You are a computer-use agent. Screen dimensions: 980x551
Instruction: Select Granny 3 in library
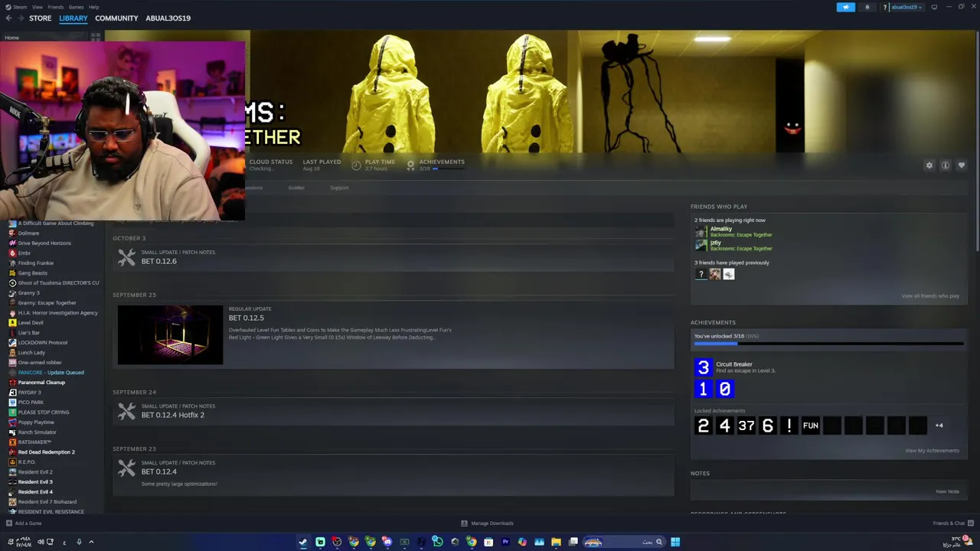point(29,293)
